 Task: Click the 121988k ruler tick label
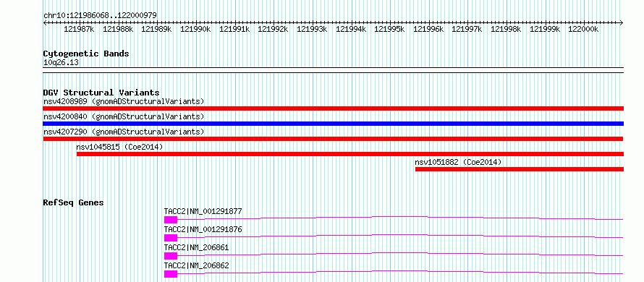pyautogui.click(x=118, y=29)
